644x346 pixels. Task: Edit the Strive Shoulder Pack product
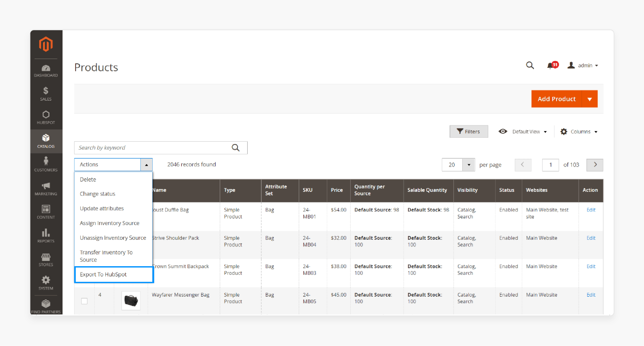click(591, 238)
